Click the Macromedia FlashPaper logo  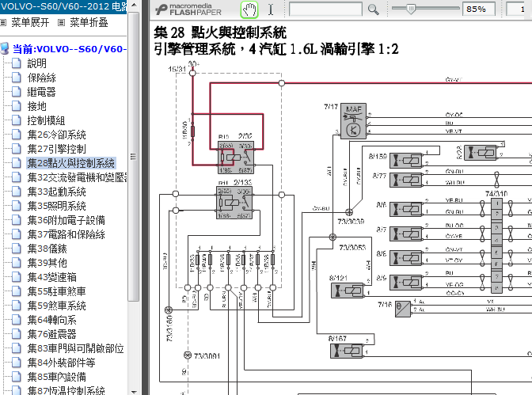tap(188, 9)
